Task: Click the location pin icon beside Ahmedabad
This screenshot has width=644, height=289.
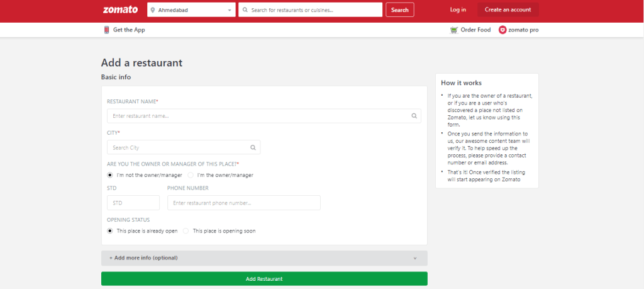Action: tap(153, 10)
